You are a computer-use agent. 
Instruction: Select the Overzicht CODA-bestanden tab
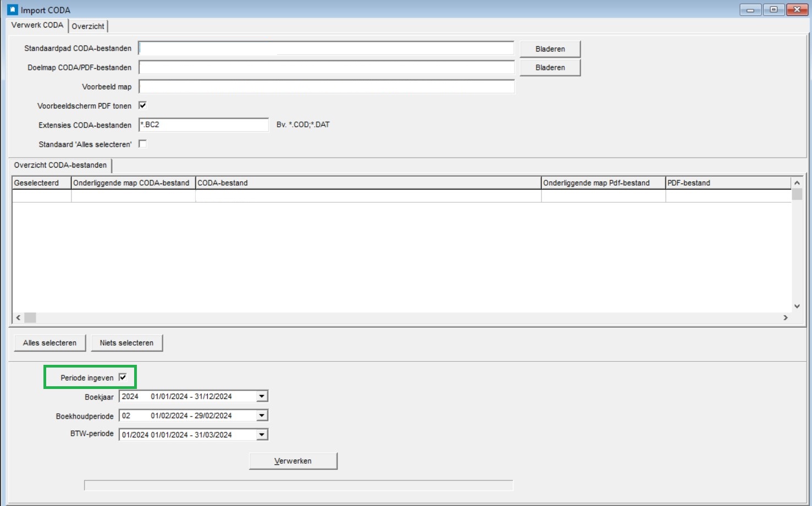pyautogui.click(x=60, y=165)
